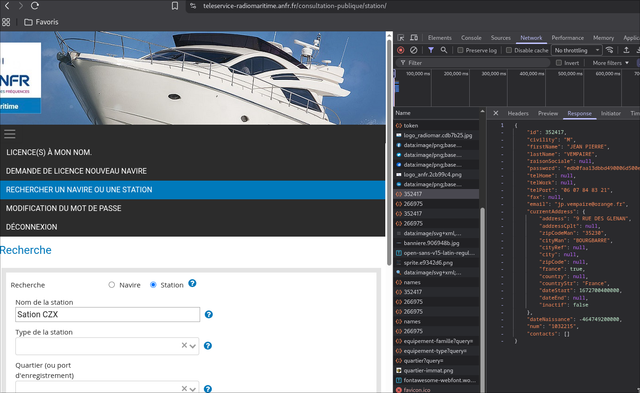
Task: Open the Performance tab
Action: [x=567, y=38]
